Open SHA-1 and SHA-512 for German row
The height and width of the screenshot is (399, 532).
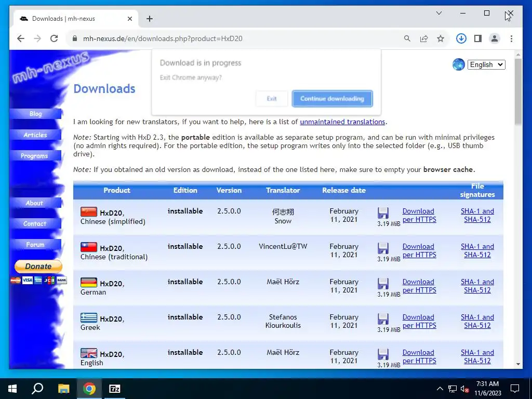[x=477, y=286]
